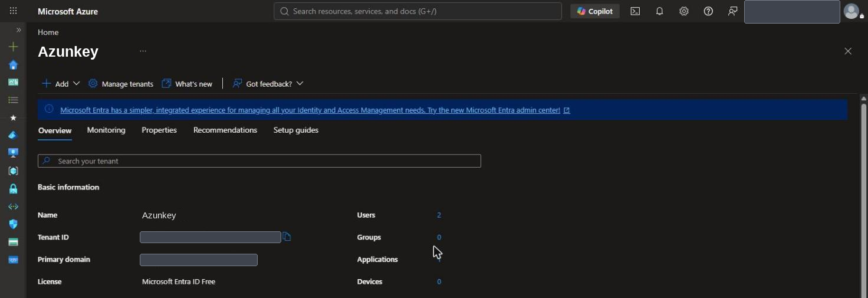Click What's new in the toolbar

187,84
